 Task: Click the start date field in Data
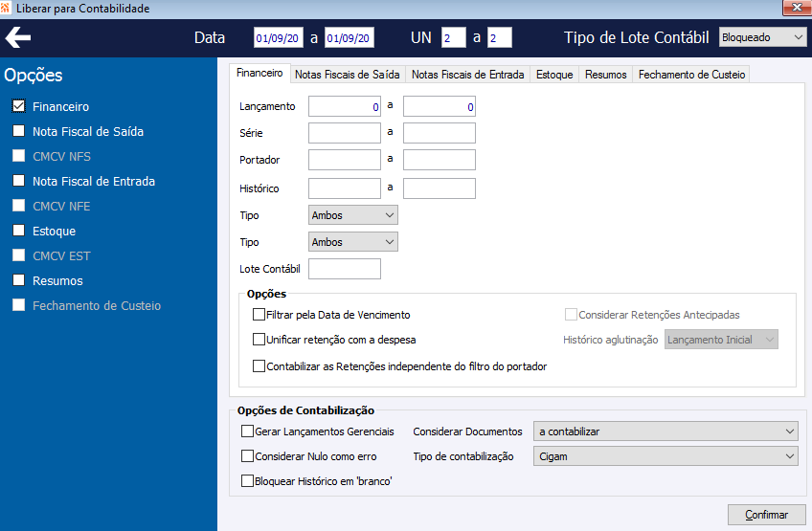[x=278, y=37]
